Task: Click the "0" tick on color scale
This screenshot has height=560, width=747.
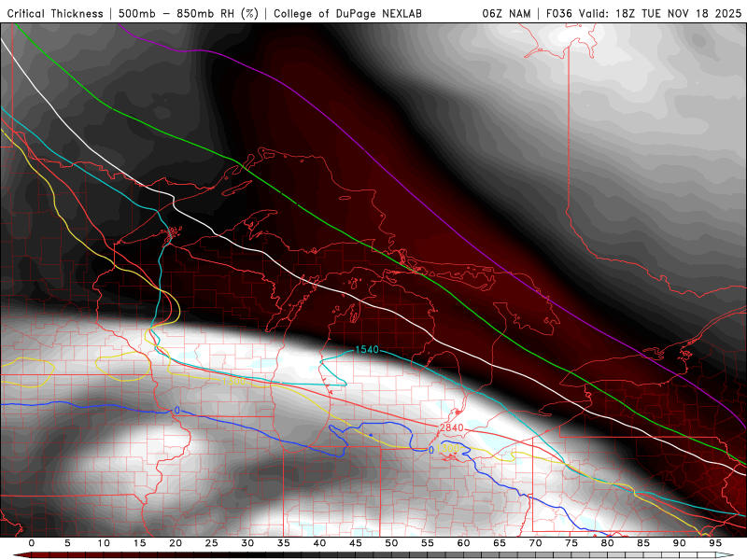Action: [32, 543]
